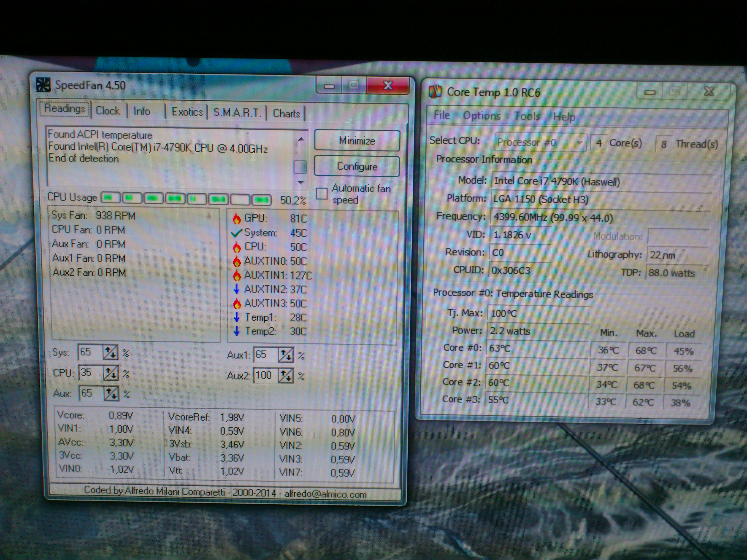Click the 'End of detection' log line
Screen dimensions: 747x560
83,158
